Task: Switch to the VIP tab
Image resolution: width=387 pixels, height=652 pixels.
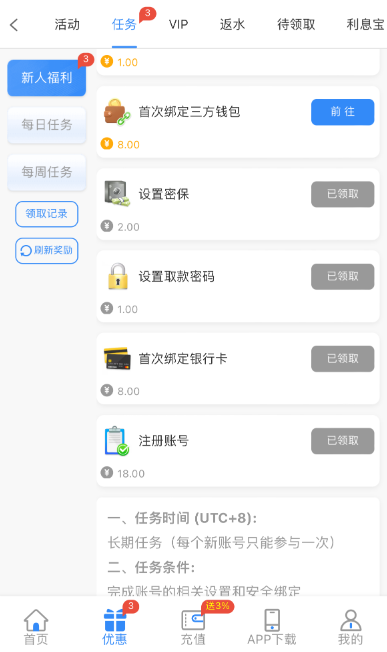Action: tap(178, 25)
